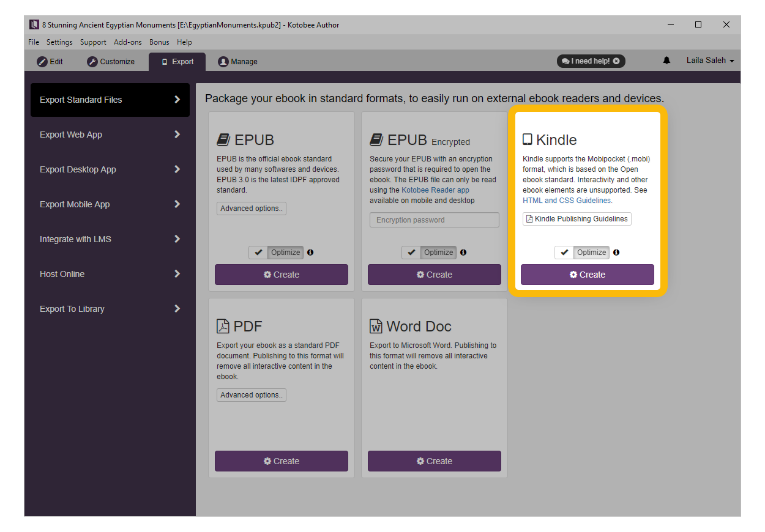Expand Export To Library section

pyautogui.click(x=110, y=309)
